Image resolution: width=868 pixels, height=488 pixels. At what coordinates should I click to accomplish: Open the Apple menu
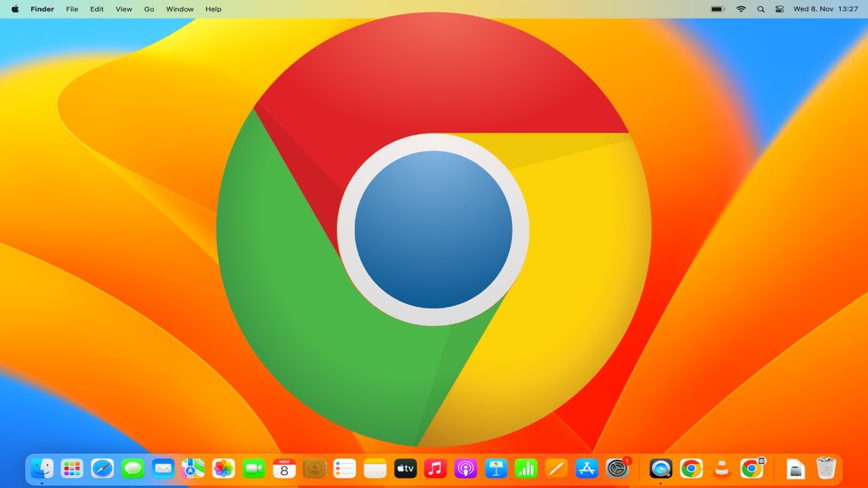(x=15, y=9)
